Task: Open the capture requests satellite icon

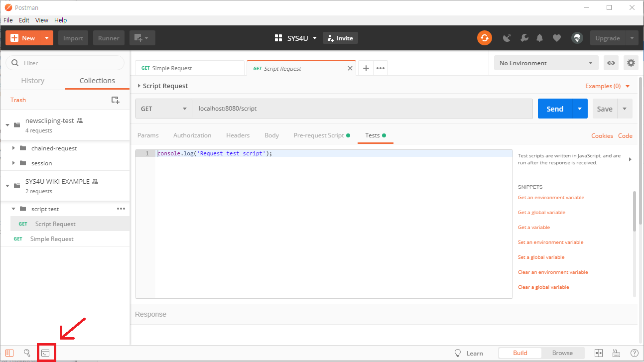Action: click(507, 38)
